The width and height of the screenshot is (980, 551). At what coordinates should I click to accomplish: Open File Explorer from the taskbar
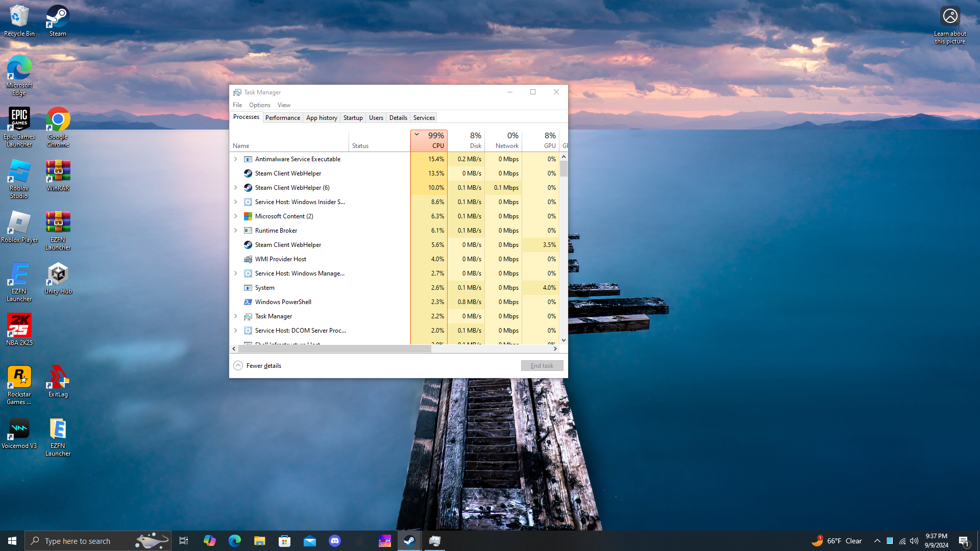(x=260, y=541)
